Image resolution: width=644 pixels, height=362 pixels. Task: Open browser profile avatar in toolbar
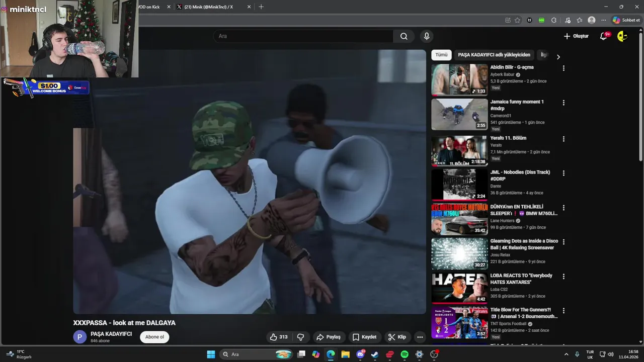coord(592,20)
